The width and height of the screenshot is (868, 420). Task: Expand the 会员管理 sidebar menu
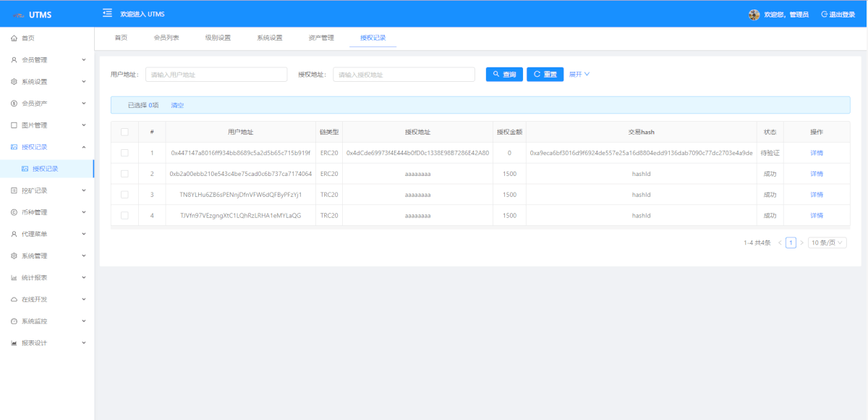(47, 60)
